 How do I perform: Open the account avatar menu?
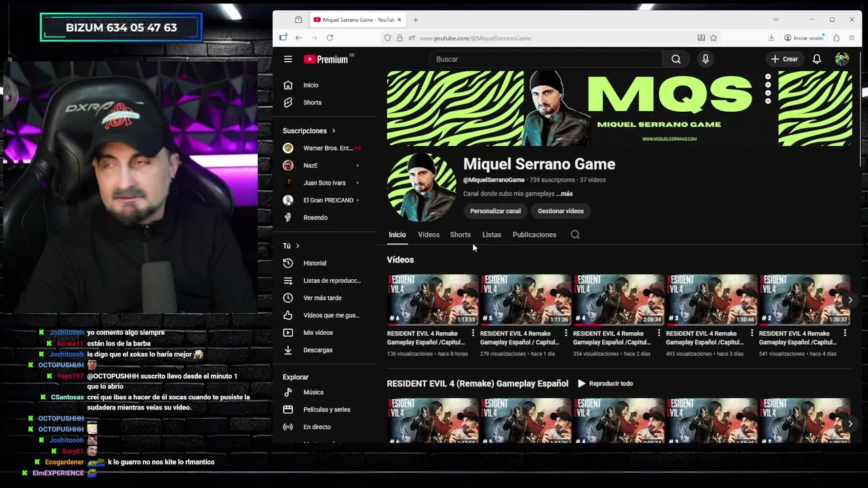click(x=842, y=59)
